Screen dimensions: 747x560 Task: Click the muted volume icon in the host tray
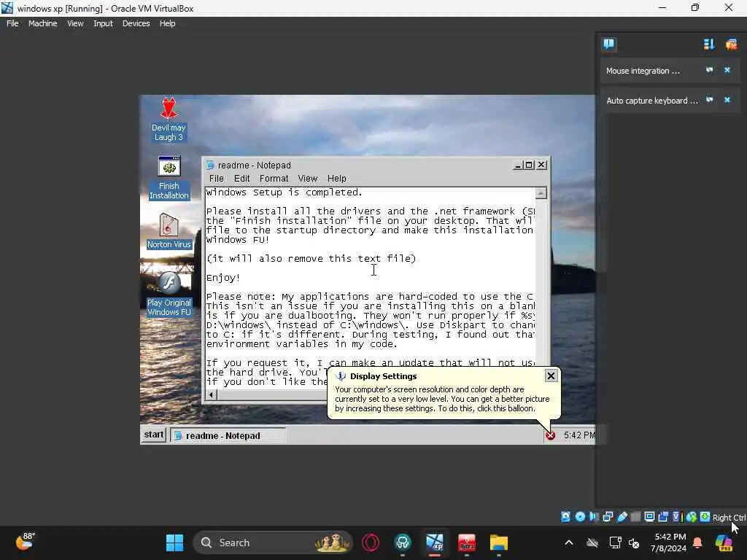point(634,542)
